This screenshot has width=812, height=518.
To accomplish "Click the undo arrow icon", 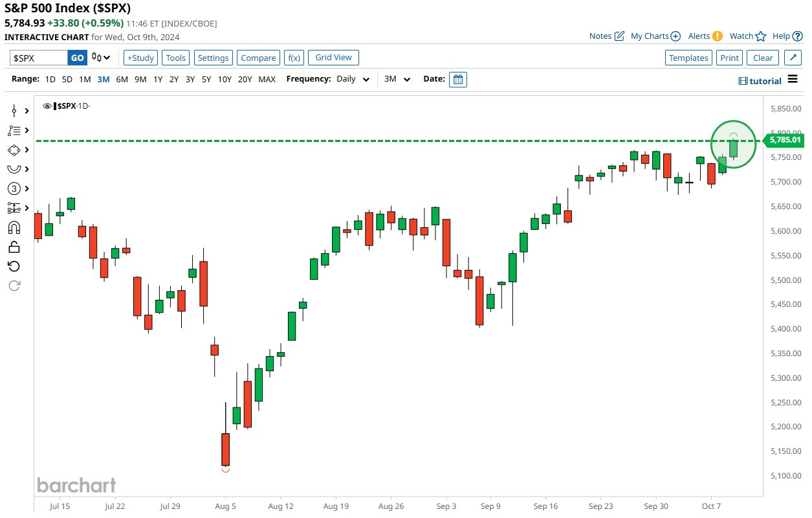I will (x=14, y=266).
